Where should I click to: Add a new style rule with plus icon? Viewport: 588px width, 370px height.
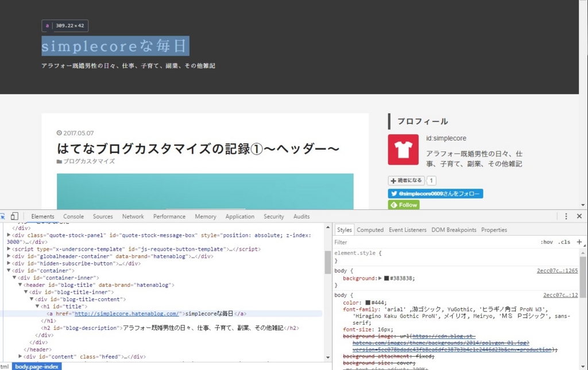click(579, 242)
